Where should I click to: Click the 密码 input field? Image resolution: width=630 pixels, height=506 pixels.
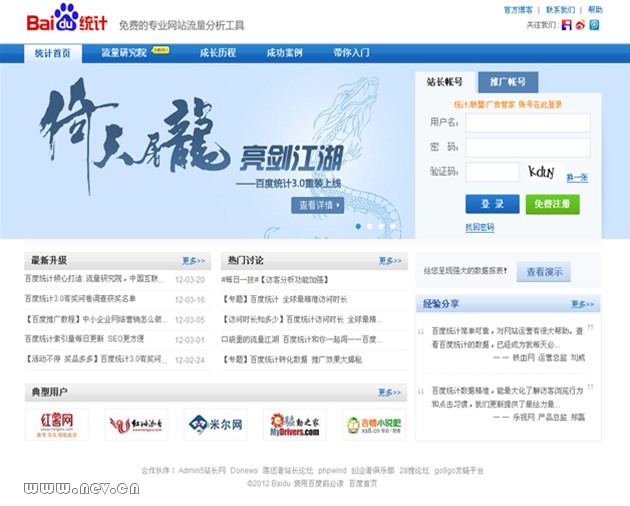528,147
